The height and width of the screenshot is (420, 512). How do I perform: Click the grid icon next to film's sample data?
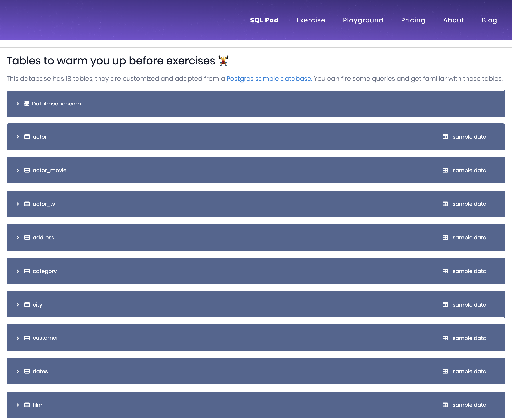pos(446,405)
